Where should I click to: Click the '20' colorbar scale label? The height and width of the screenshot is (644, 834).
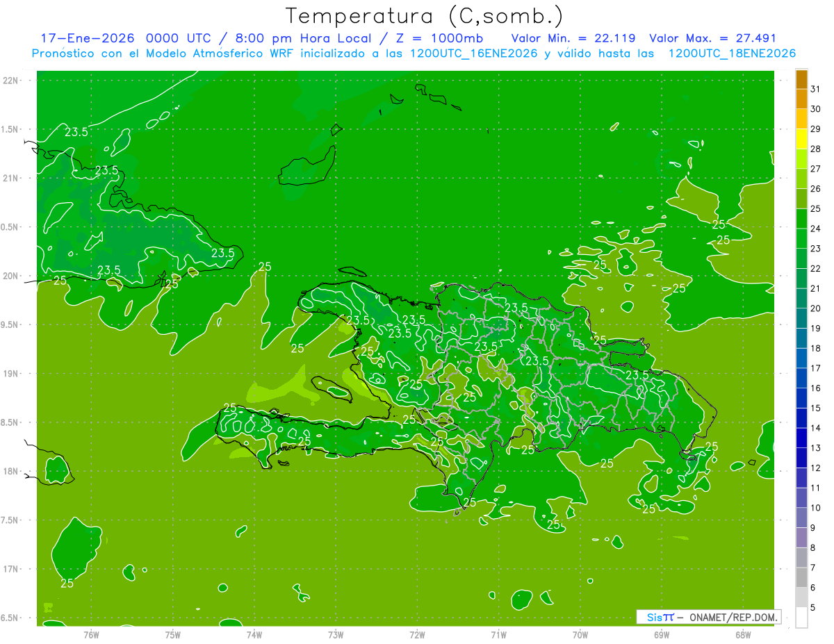tap(816, 308)
